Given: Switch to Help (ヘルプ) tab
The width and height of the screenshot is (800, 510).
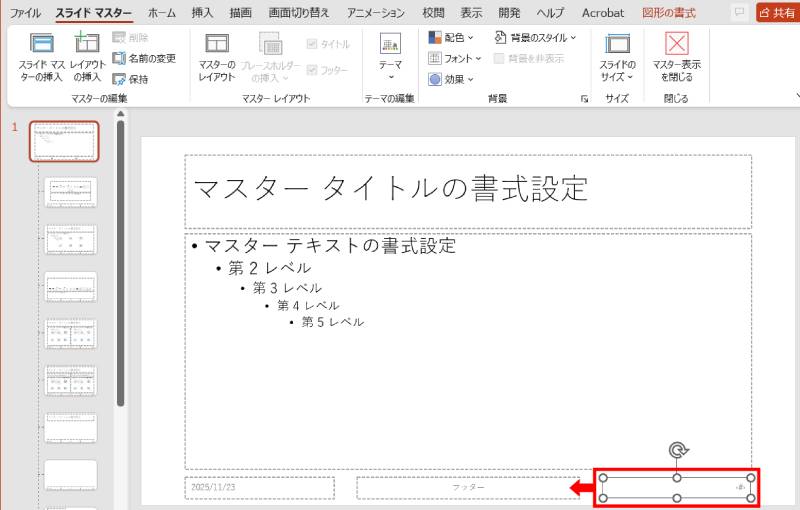Looking at the screenshot, I should point(551,13).
